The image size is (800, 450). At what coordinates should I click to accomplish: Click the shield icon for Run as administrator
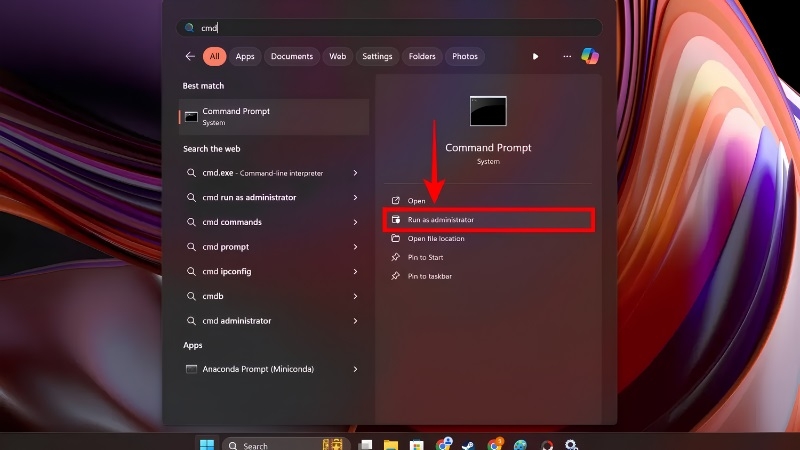[x=395, y=220]
